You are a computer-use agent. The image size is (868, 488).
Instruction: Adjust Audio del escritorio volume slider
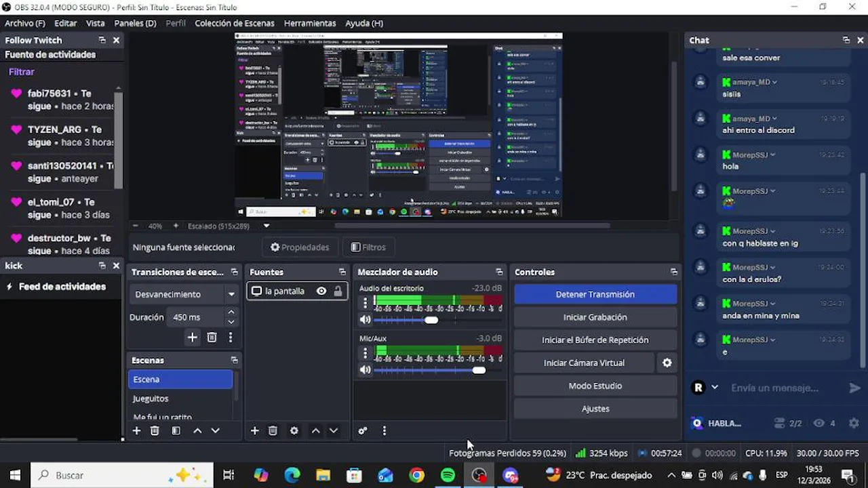[x=431, y=320]
